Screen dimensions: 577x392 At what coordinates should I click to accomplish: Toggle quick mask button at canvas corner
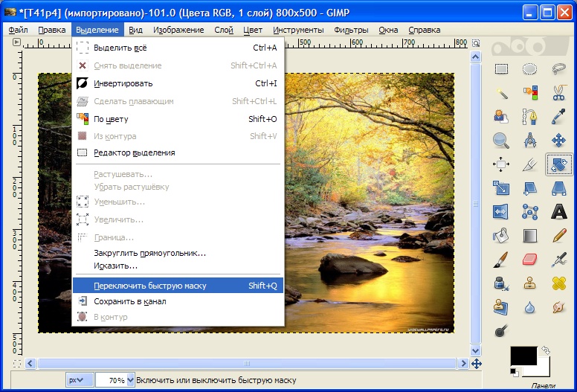tap(17, 364)
